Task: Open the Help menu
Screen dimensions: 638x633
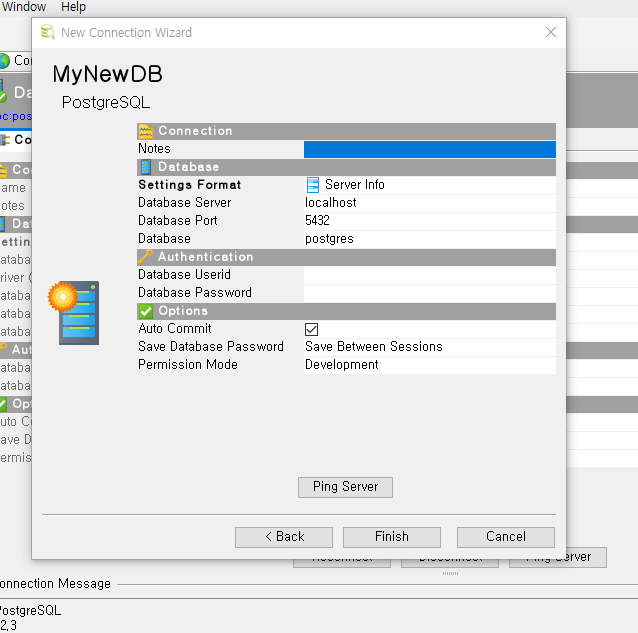Action: click(x=73, y=7)
